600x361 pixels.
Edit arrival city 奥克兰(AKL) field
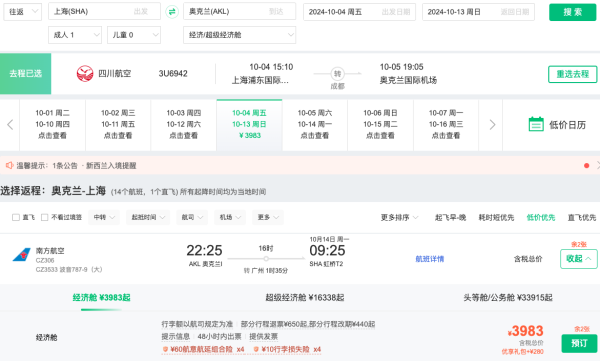coord(240,11)
